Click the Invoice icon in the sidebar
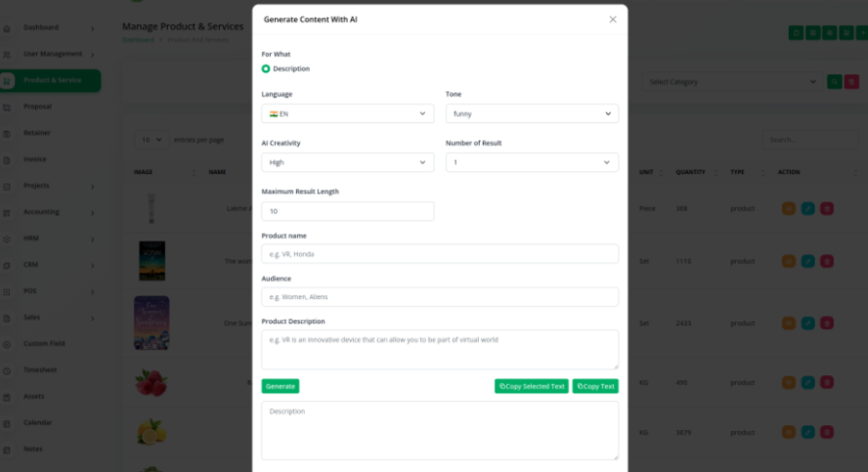This screenshot has width=868, height=472. [x=8, y=159]
